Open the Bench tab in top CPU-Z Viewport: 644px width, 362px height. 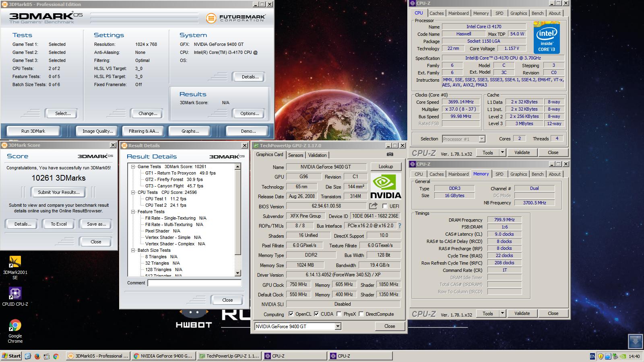537,13
